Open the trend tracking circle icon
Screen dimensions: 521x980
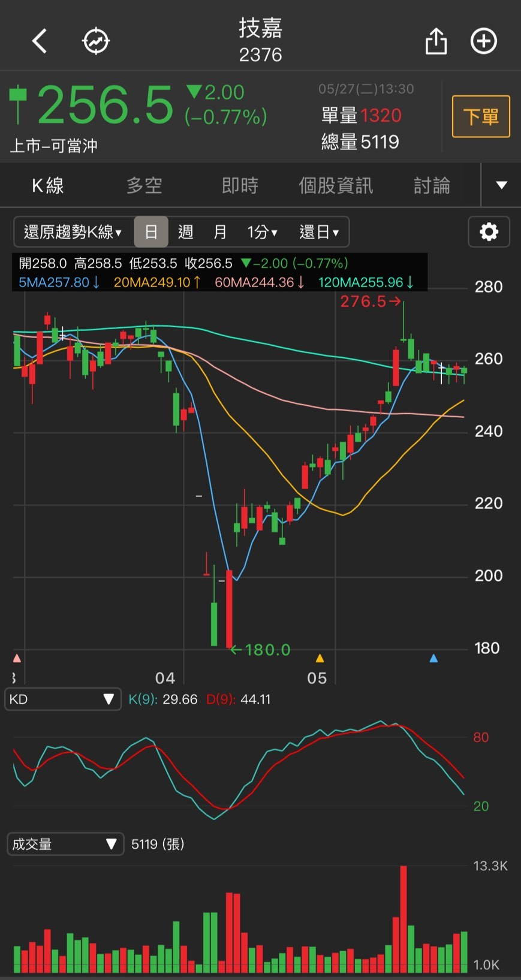(96, 41)
